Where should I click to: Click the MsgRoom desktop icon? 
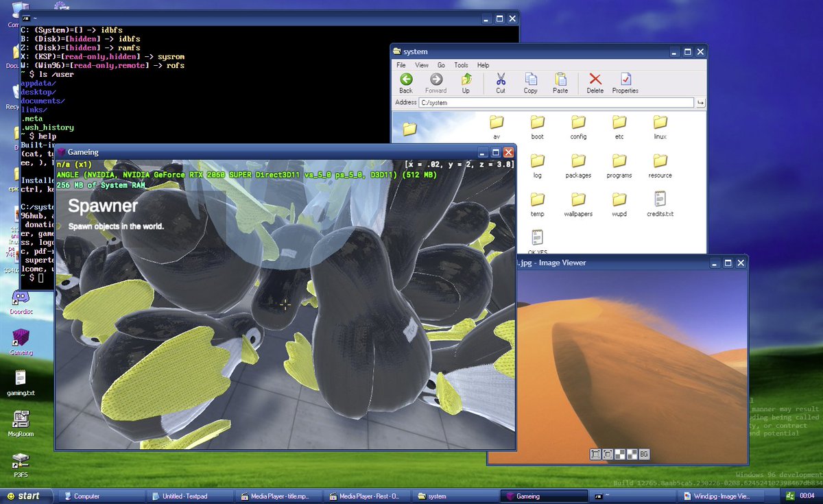21,424
